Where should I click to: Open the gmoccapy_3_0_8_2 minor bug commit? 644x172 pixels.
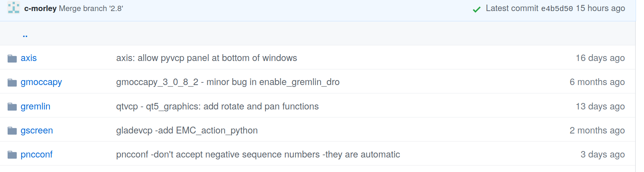coord(228,82)
